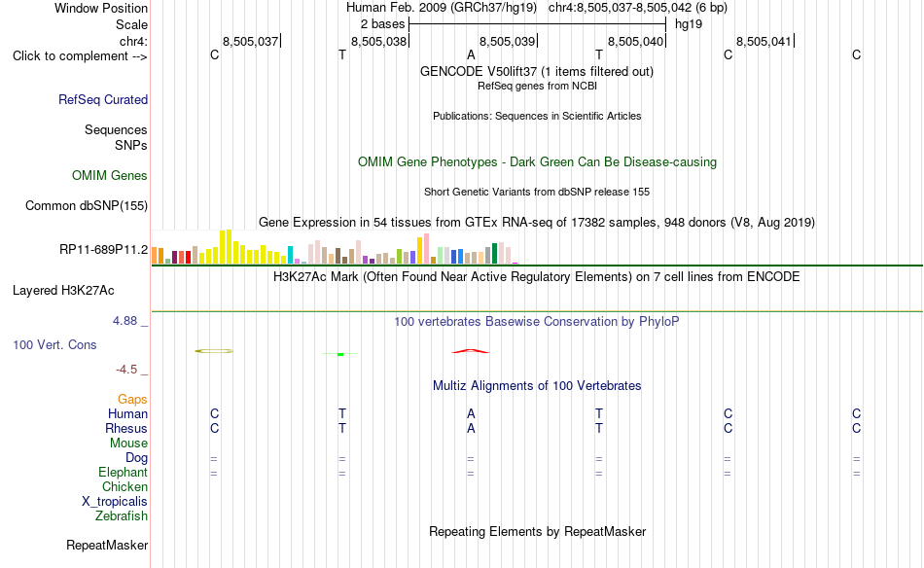
Task: Click the RepeatMasker track label
Action: [x=107, y=545]
